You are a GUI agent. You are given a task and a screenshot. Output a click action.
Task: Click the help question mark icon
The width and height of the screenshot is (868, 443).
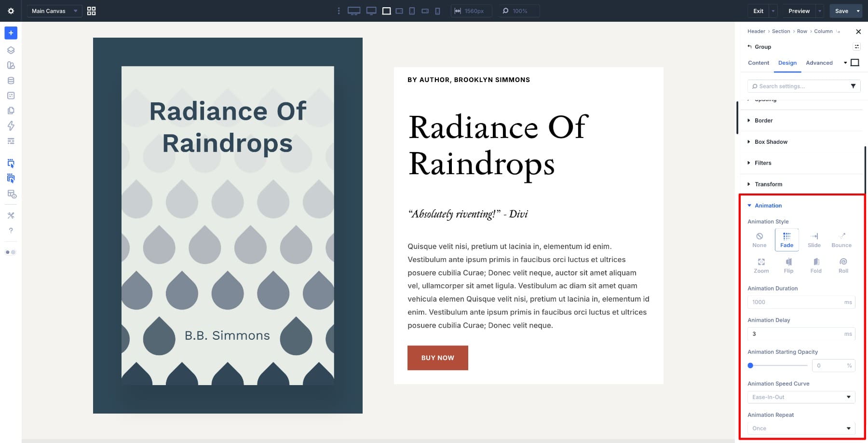(x=11, y=231)
